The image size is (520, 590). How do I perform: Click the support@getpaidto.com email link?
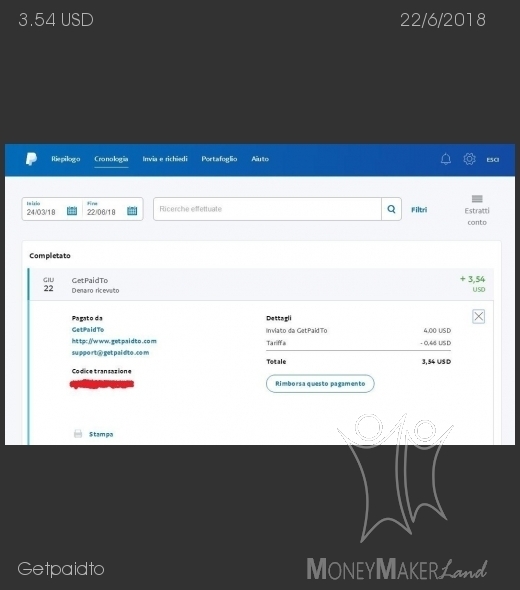[x=110, y=353]
